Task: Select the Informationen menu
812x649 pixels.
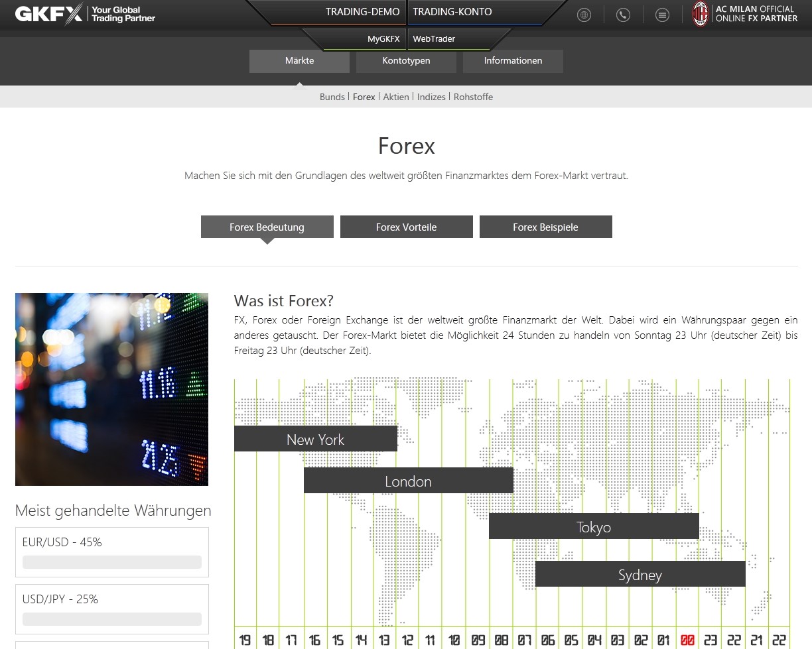Action: [513, 61]
